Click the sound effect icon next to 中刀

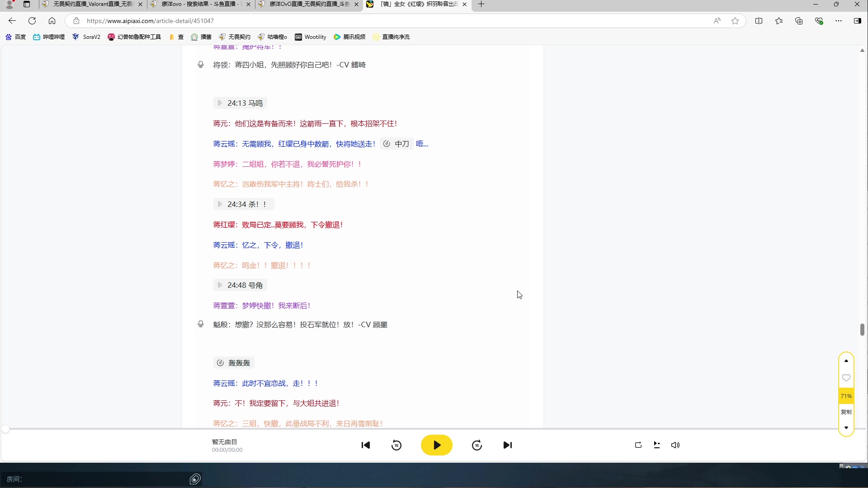click(x=387, y=143)
